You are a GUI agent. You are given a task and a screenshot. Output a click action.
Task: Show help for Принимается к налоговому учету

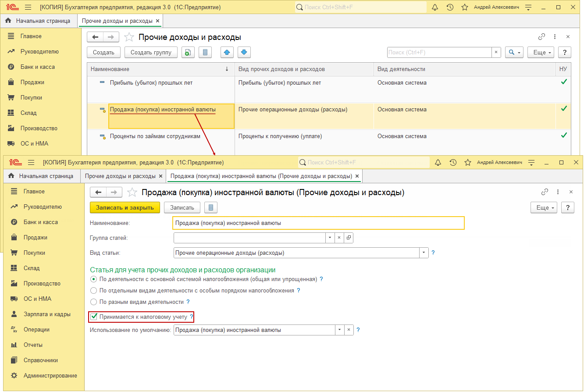coord(192,317)
